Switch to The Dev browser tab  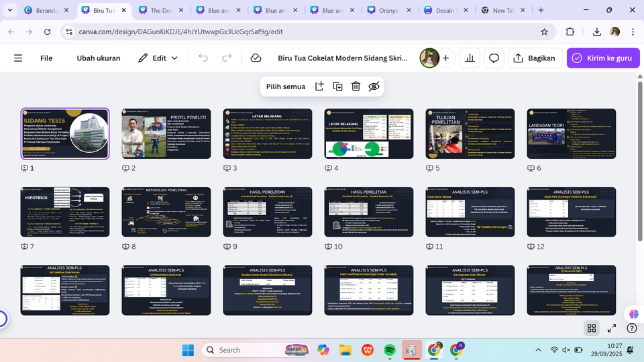point(161,10)
